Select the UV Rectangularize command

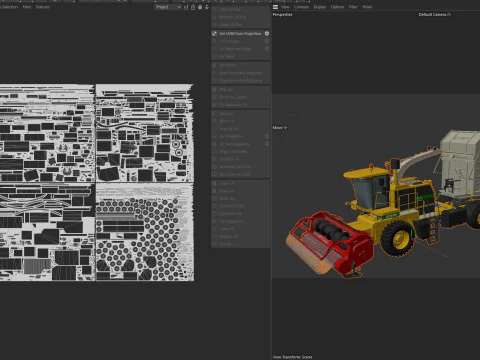tap(237, 144)
